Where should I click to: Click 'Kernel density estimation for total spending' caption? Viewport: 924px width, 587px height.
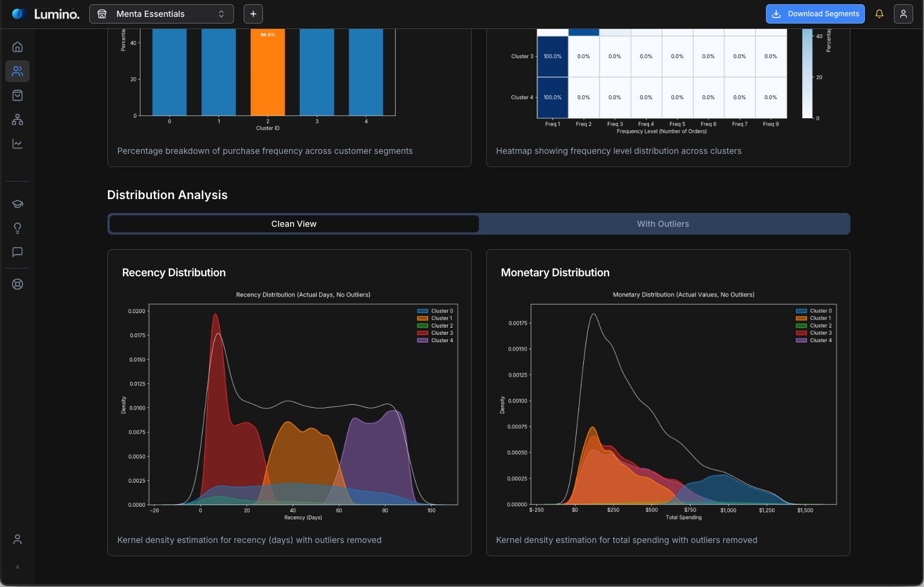[x=627, y=540]
